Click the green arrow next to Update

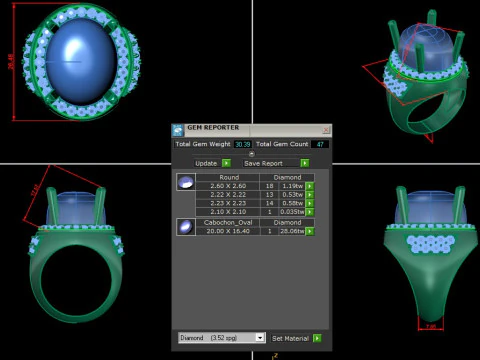click(226, 163)
